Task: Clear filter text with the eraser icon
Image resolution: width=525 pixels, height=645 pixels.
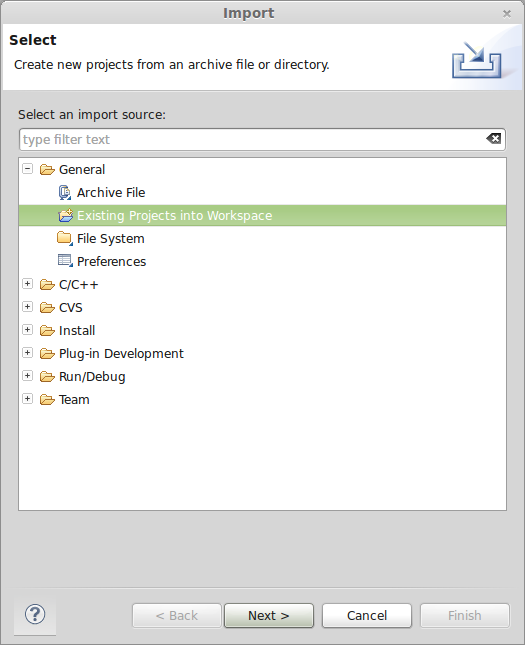Action: (494, 139)
